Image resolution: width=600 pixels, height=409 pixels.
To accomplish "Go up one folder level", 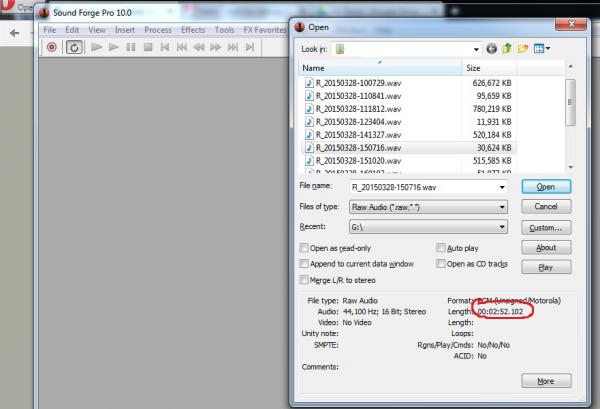I will tap(508, 48).
